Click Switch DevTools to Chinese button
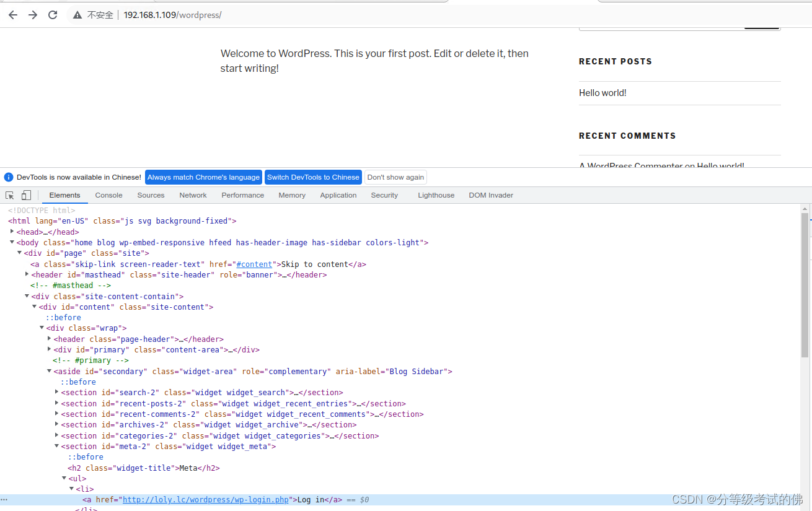The width and height of the screenshot is (812, 511). pos(313,177)
